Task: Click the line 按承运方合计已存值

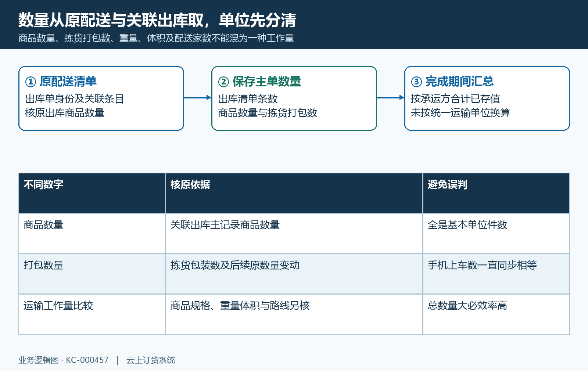Action: click(455, 99)
